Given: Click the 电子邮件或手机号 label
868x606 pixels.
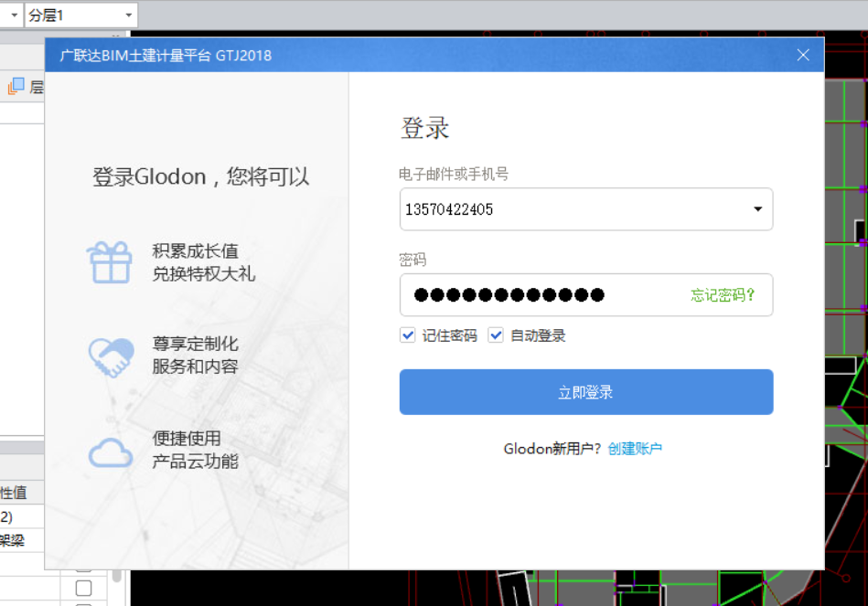Looking at the screenshot, I should coord(454,175).
